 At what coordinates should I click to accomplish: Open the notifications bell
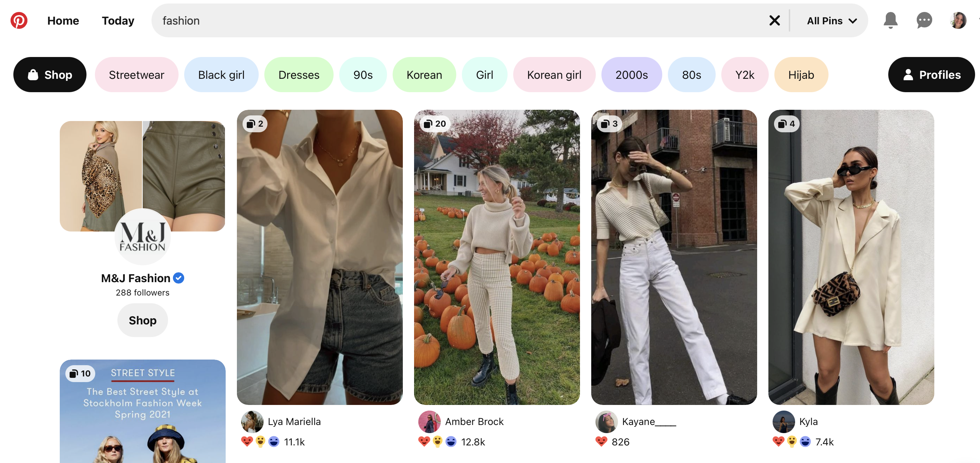click(x=890, y=20)
